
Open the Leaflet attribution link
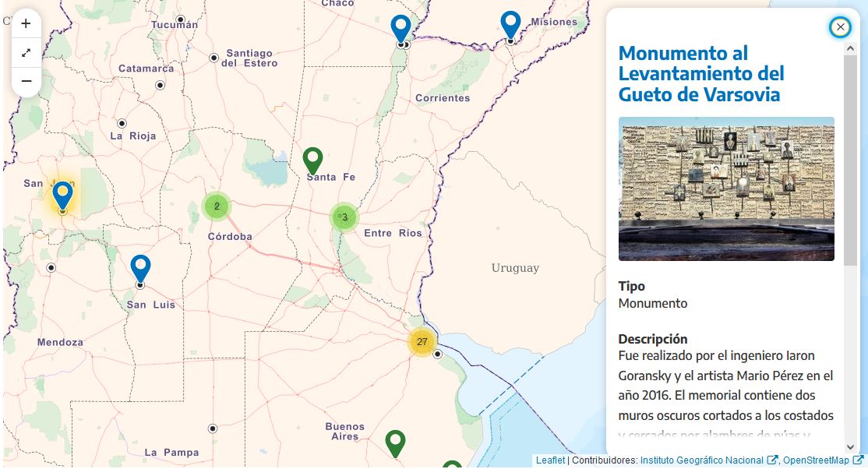550,460
